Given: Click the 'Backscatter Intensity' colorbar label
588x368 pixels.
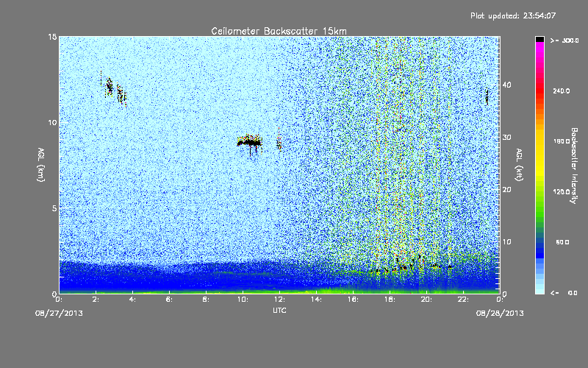Looking at the screenshot, I should (574, 166).
